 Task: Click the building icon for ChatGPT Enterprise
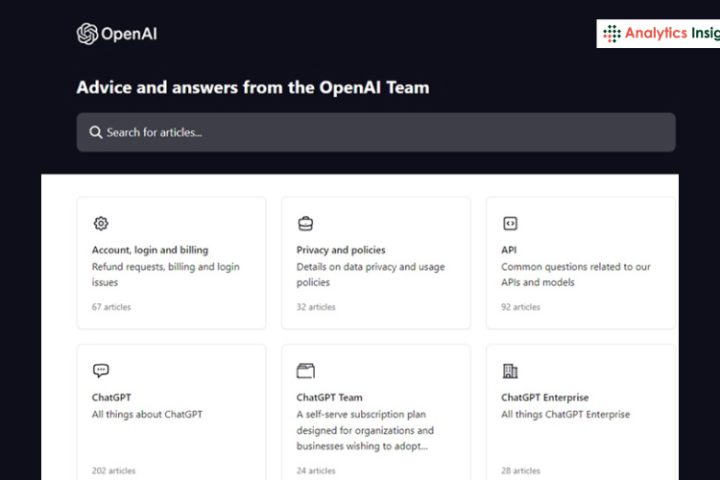click(510, 371)
